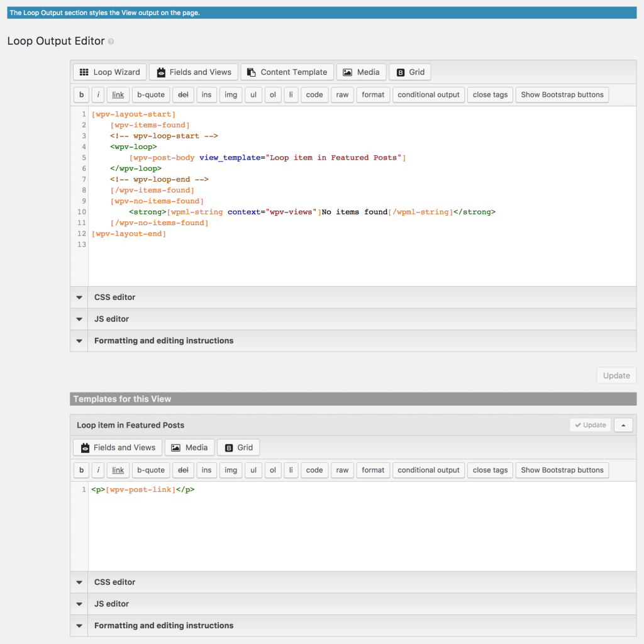The width and height of the screenshot is (644, 644).
Task: Insert link via Loop Output toolbar
Action: [118, 95]
